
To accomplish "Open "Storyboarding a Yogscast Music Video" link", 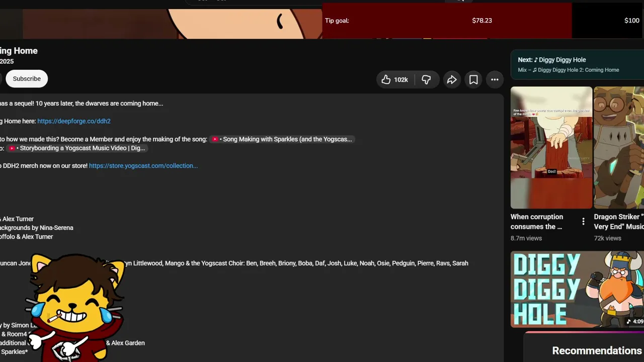I will [x=77, y=148].
